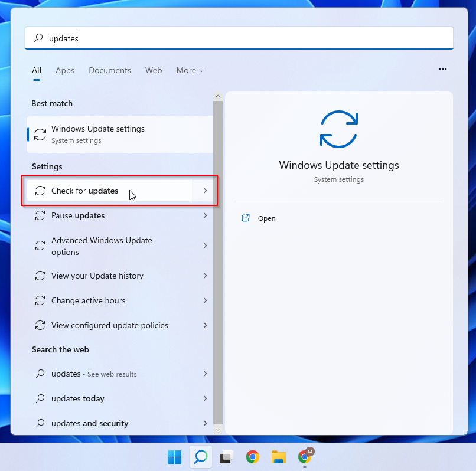Click the sync icon beside Pause updates
476x471 pixels.
pyautogui.click(x=40, y=215)
